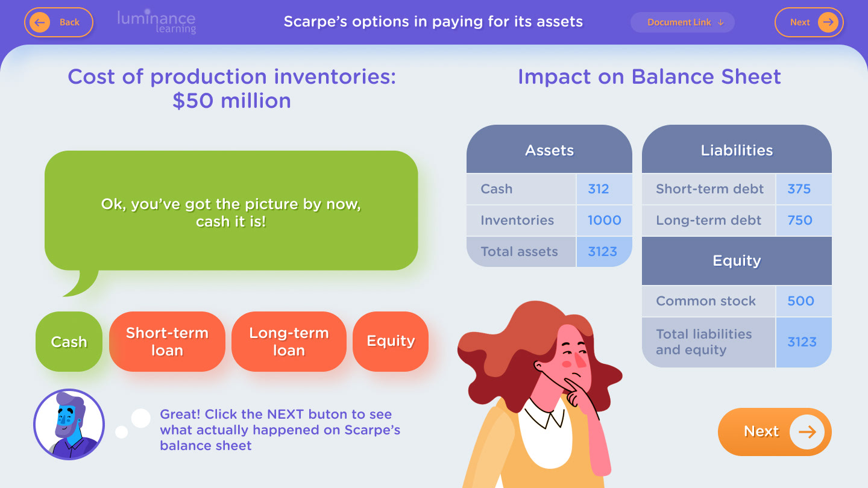This screenshot has height=488, width=868.
Task: Click the Luminance Learning logo
Action: (157, 22)
